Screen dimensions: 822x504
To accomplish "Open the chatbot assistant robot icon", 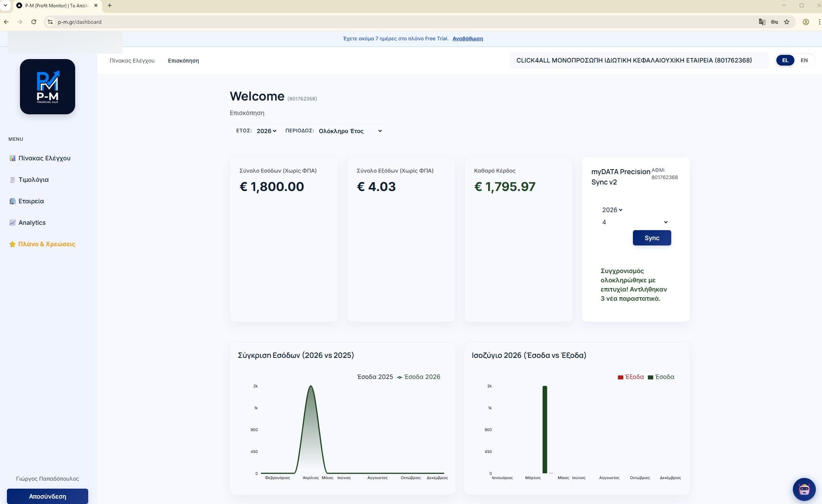I will point(804,489).
